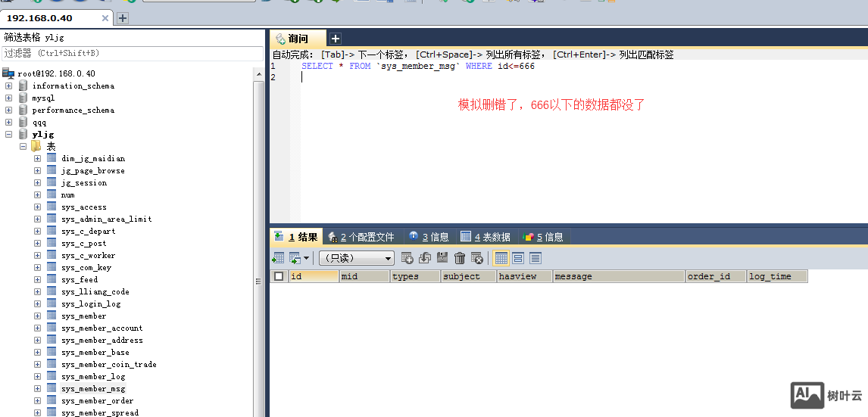
Task: Click the jg_session table icon
Action: [52, 182]
